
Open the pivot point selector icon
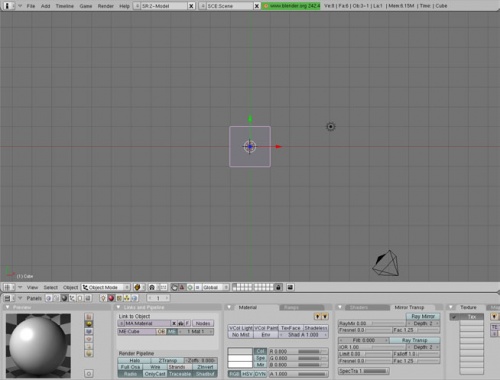coord(154,287)
